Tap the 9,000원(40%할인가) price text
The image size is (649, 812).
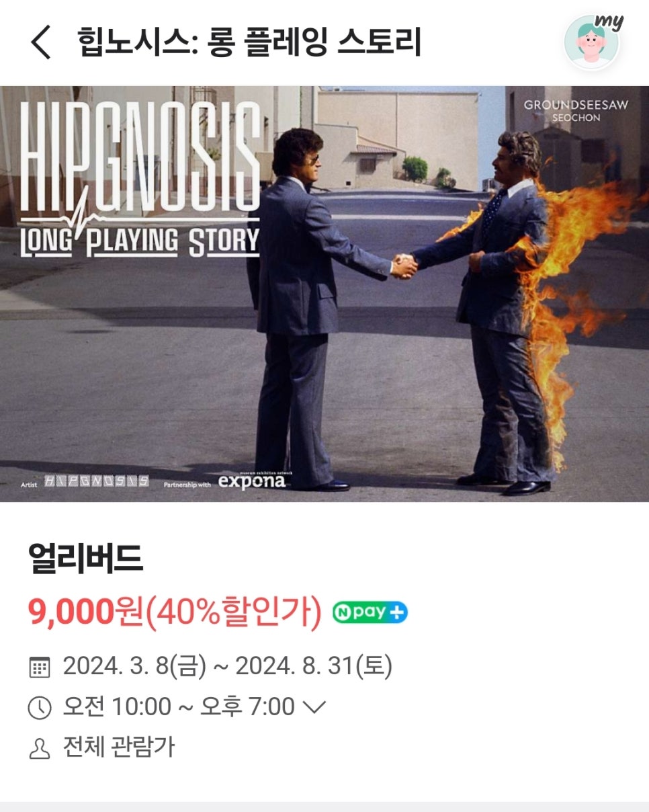coord(175,612)
